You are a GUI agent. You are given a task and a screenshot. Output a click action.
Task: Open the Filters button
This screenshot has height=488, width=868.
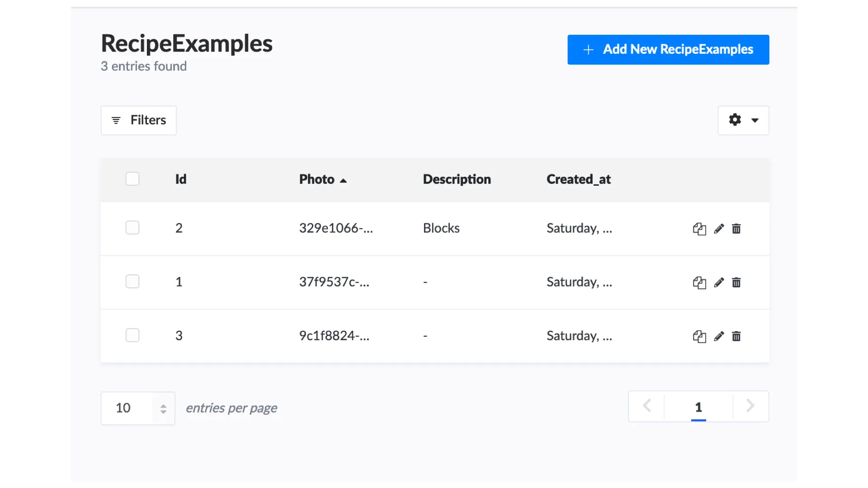[139, 120]
